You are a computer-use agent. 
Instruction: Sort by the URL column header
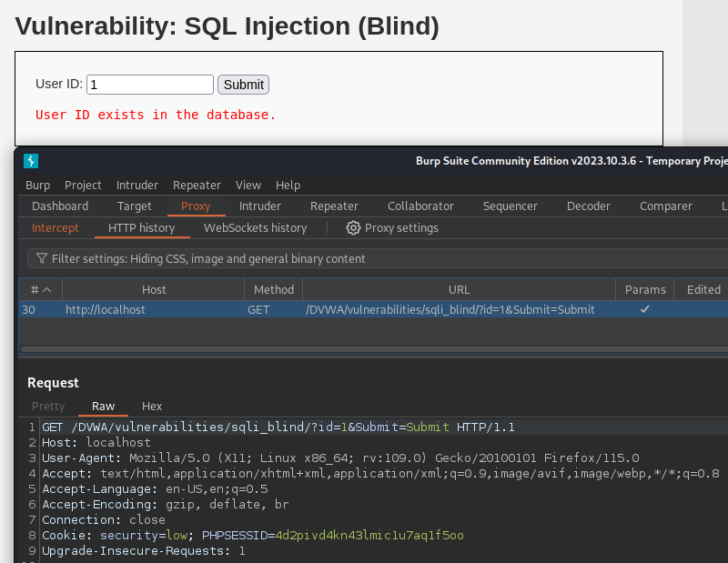(x=459, y=290)
